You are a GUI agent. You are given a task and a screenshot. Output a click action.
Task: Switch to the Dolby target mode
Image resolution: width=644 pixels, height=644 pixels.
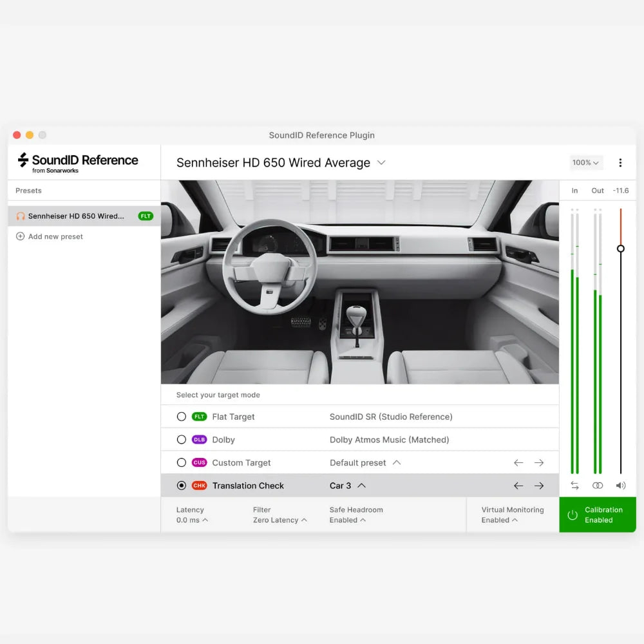pyautogui.click(x=182, y=439)
